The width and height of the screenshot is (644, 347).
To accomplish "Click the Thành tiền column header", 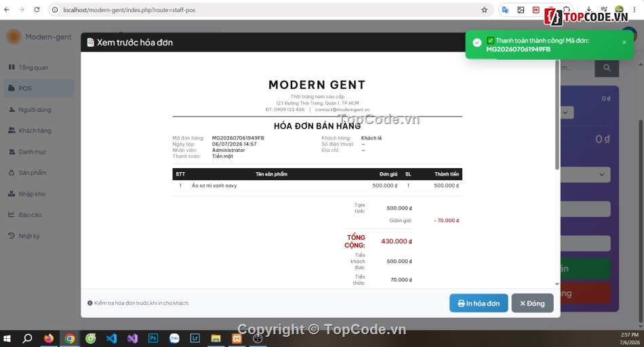I will click(447, 174).
